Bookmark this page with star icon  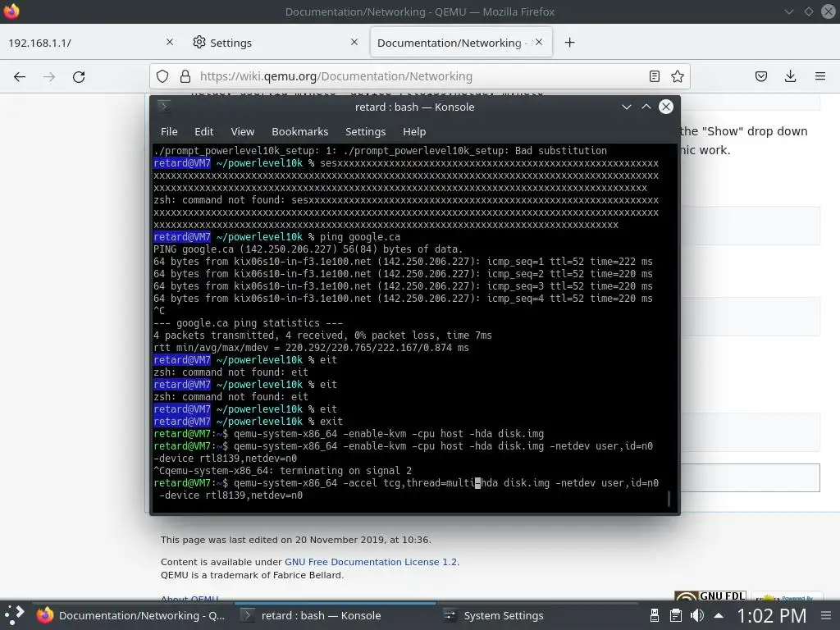pos(677,76)
